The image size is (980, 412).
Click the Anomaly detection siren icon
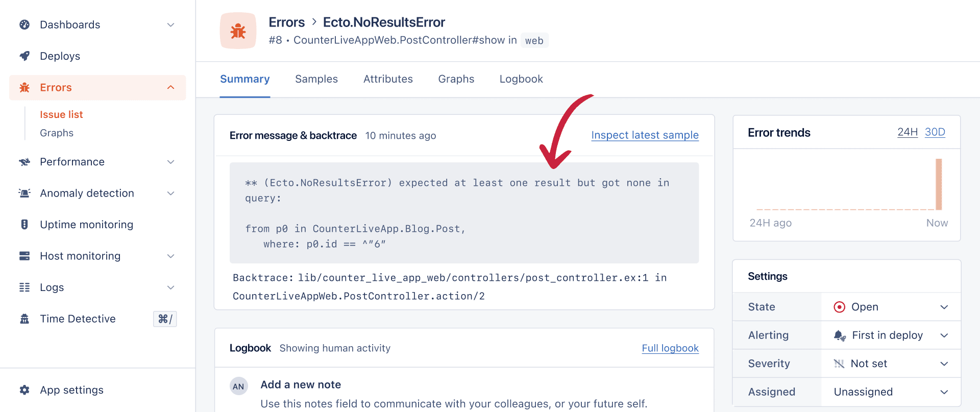coord(24,193)
